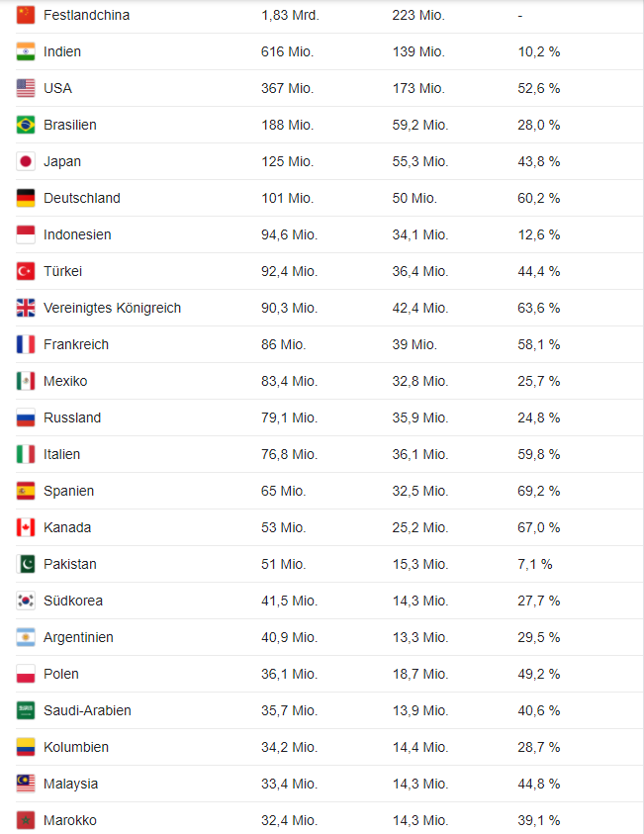Screen dimensions: 644x834
Task: Click the Turkey flag icon
Action: [x=26, y=271]
